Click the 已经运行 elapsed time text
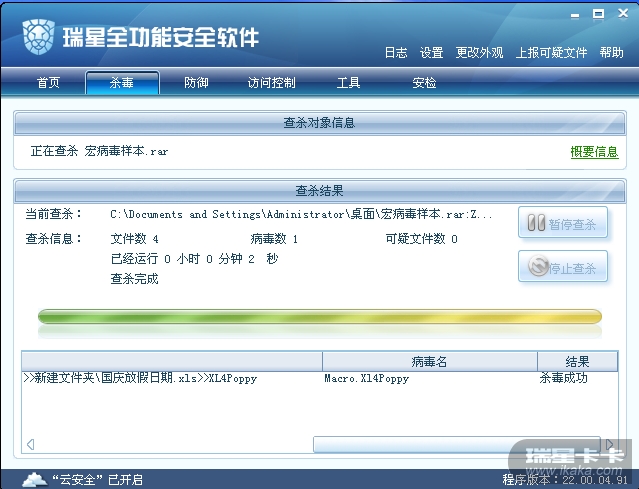This screenshot has height=489, width=639. (x=194, y=259)
